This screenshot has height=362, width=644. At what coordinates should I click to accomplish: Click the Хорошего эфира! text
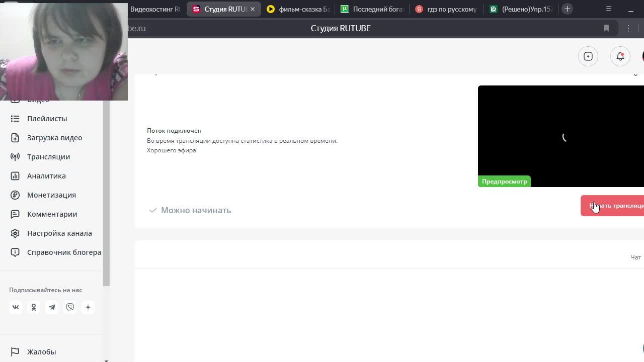pyautogui.click(x=172, y=150)
